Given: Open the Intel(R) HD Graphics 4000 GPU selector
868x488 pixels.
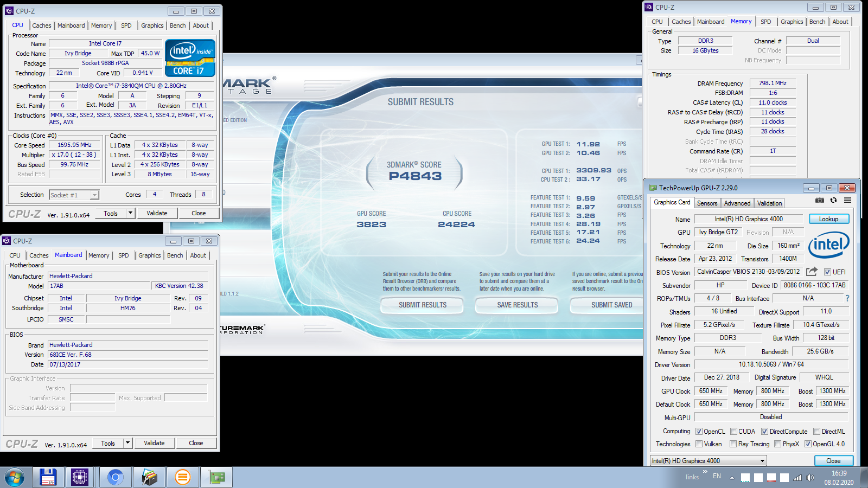Looking at the screenshot, I should click(708, 461).
